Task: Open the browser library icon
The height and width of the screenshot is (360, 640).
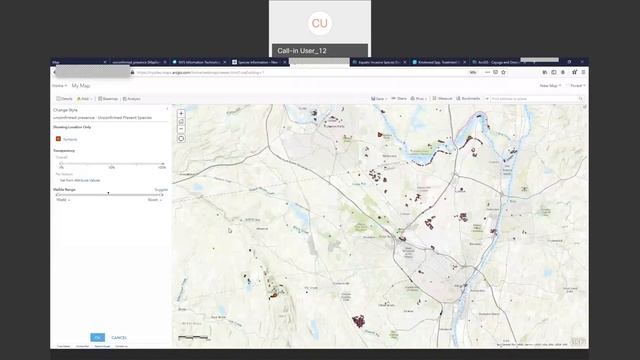Action: [544, 72]
